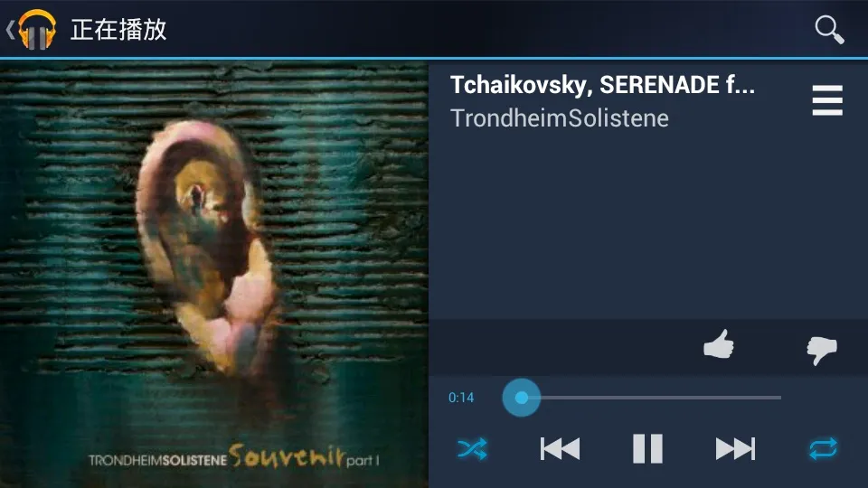Image resolution: width=868 pixels, height=488 pixels.
Task: Jump back to the previous track
Action: (560, 449)
